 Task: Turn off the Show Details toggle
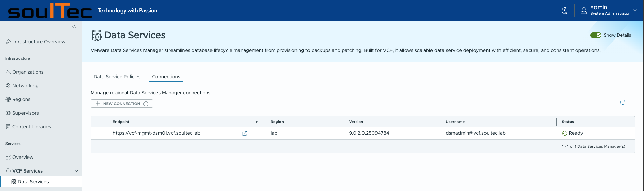pyautogui.click(x=595, y=35)
